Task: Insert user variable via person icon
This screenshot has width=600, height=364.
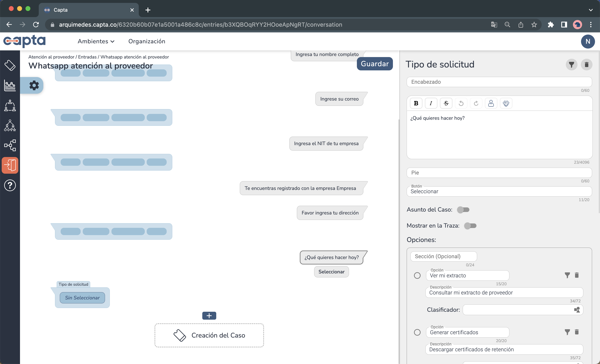Action: [x=491, y=103]
